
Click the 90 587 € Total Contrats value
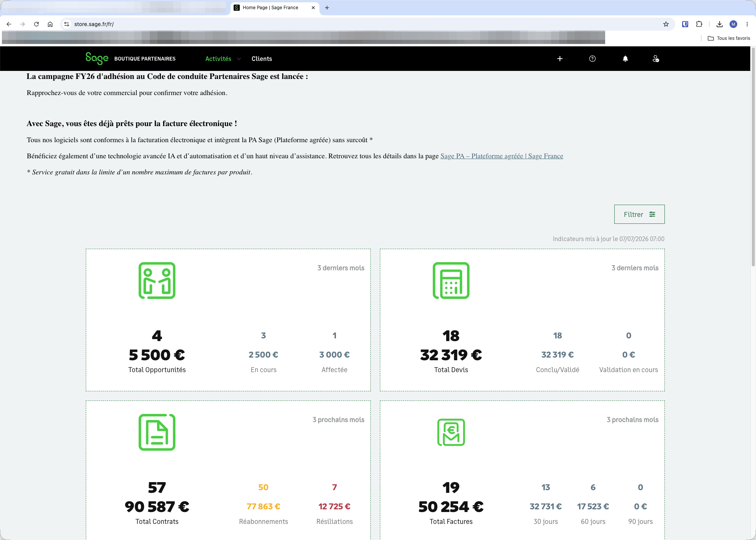[x=157, y=507]
